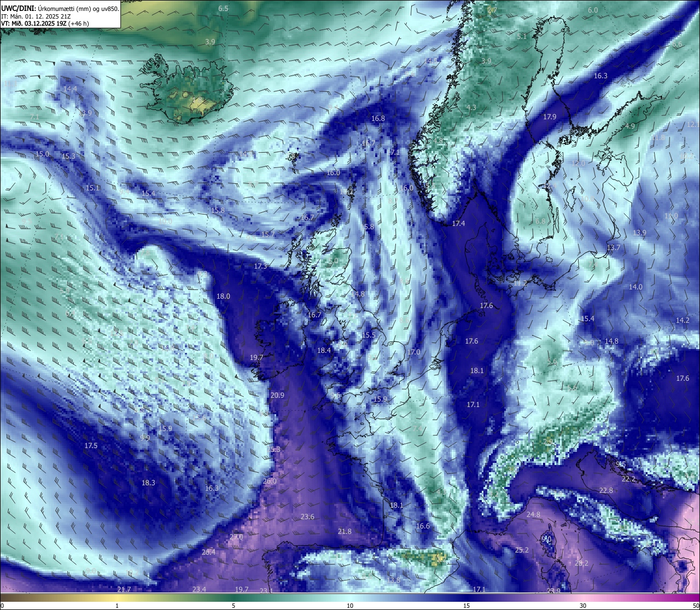700x610 pixels.
Task: Pick the 21.8 value label
Action: [x=345, y=532]
